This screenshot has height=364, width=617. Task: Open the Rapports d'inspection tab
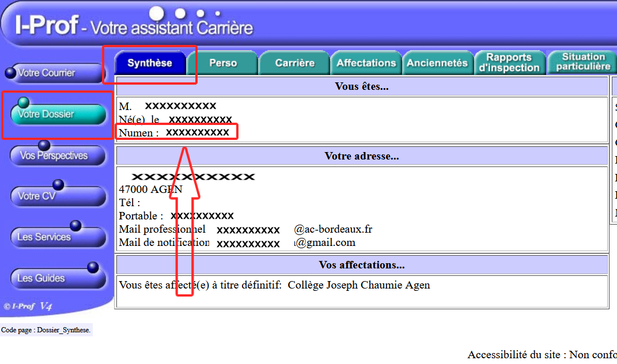(x=509, y=62)
